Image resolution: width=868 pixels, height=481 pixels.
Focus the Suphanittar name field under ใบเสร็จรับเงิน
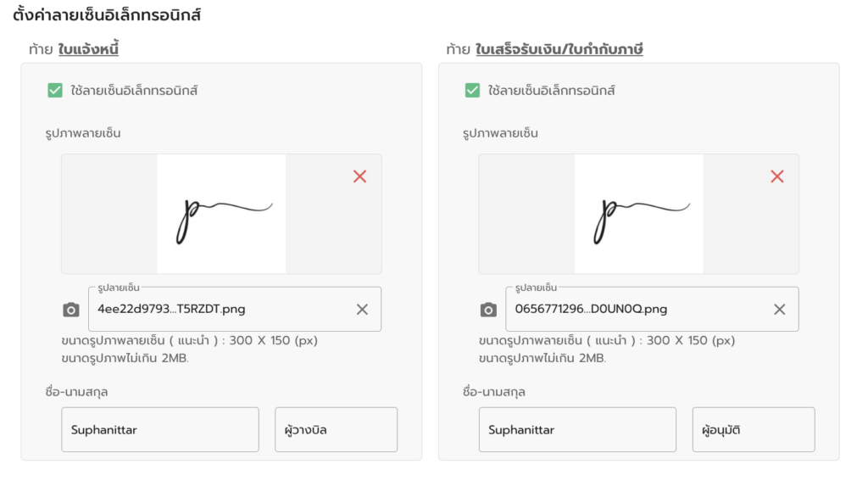[577, 429]
